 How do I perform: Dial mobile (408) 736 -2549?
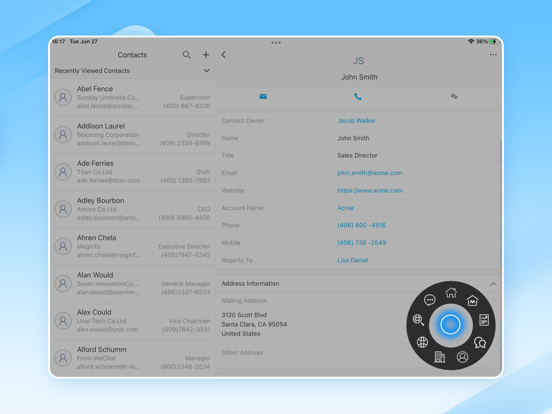click(x=362, y=243)
